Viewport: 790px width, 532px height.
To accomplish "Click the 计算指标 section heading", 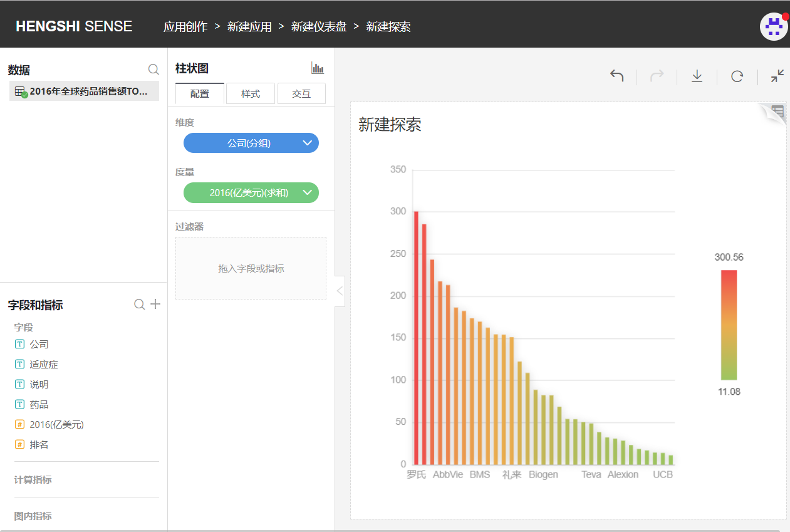I will [33, 479].
